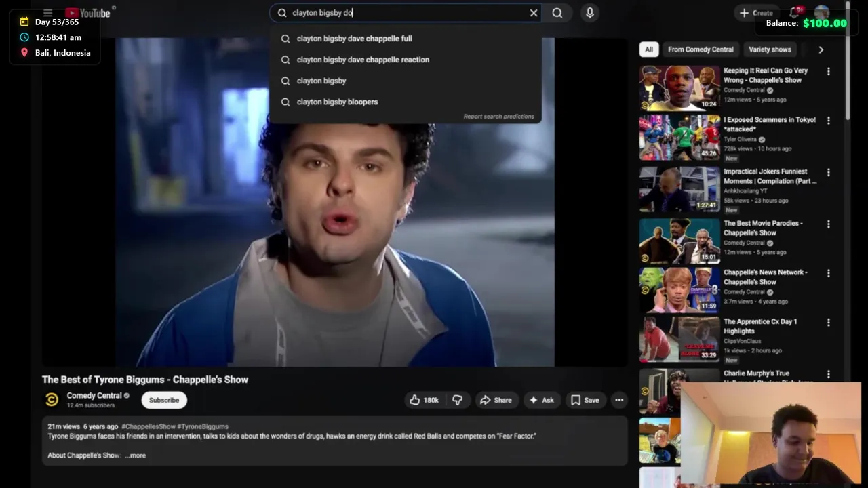Viewport: 868px width, 488px height.
Task: Click the Balance '$100.00' amount
Action: 825,23
